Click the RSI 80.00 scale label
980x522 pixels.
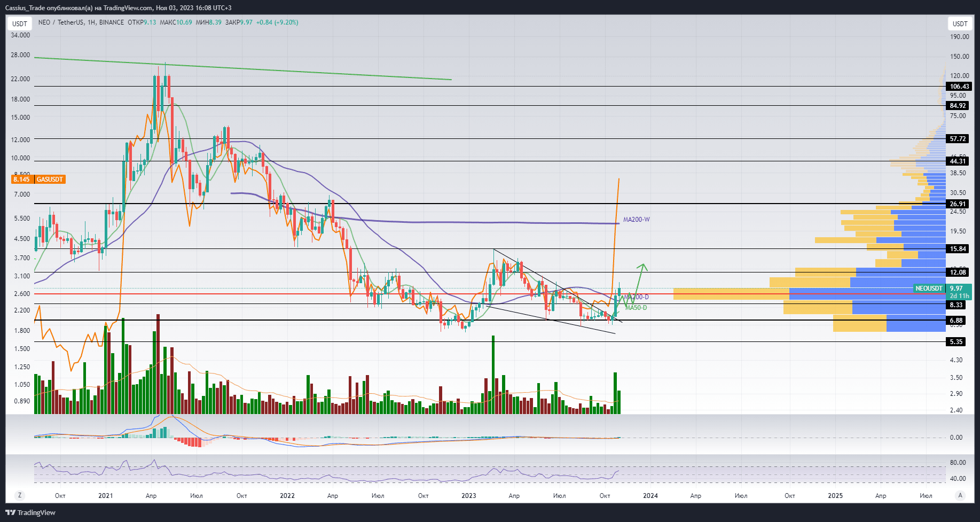pyautogui.click(x=958, y=463)
